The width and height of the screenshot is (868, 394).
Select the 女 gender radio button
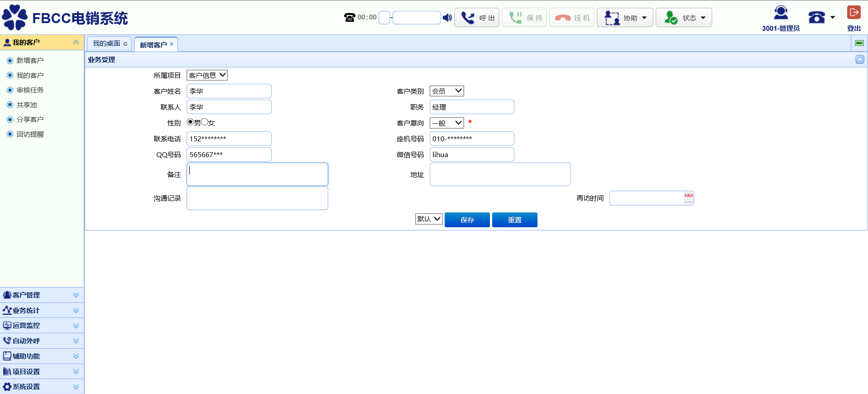(205, 122)
